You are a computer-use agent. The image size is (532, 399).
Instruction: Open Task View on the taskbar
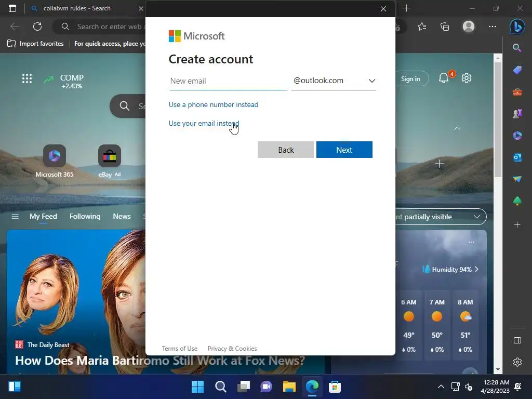tap(243, 387)
